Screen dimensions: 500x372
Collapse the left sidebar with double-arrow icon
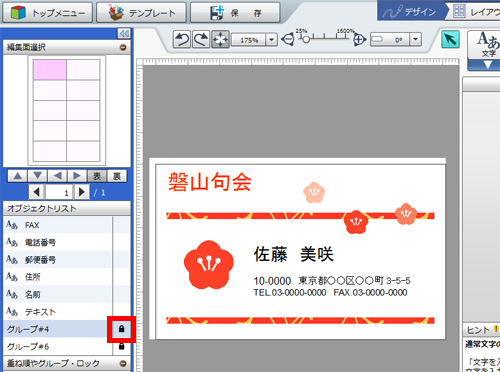124,33
